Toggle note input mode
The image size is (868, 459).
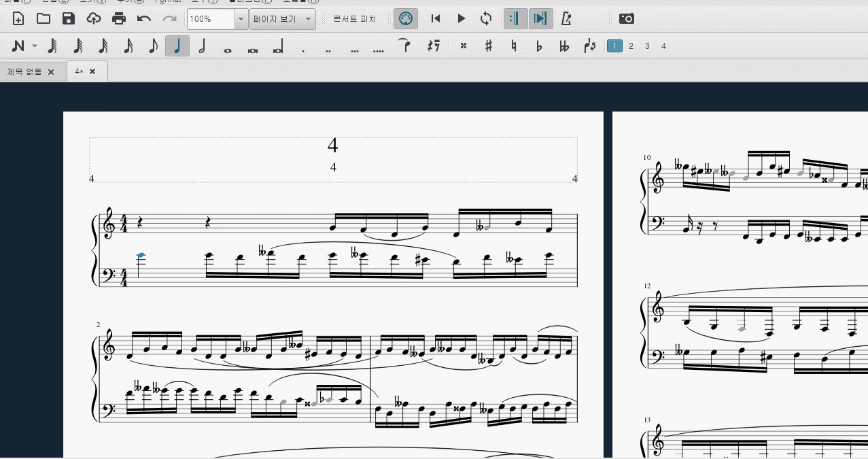tap(18, 46)
